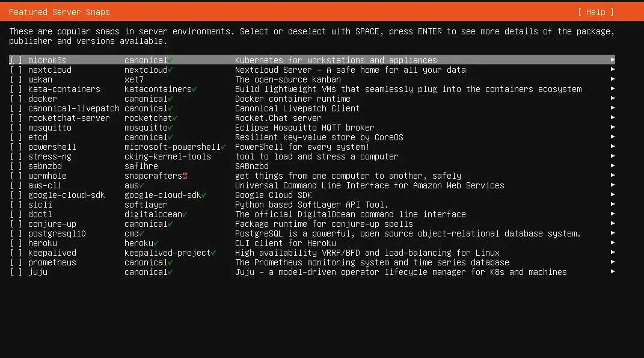
Task: Click the Kubernetes description on microk8s row
Action: pos(336,60)
